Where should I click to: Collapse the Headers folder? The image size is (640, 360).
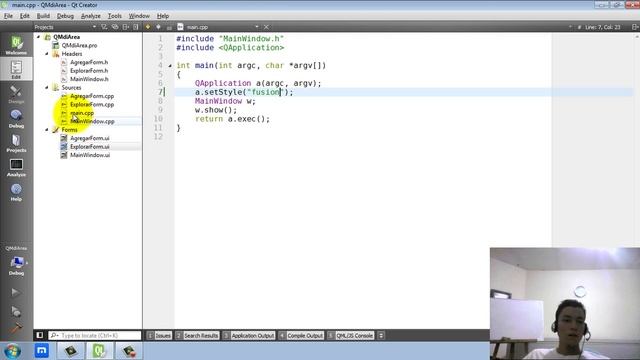click(x=47, y=54)
